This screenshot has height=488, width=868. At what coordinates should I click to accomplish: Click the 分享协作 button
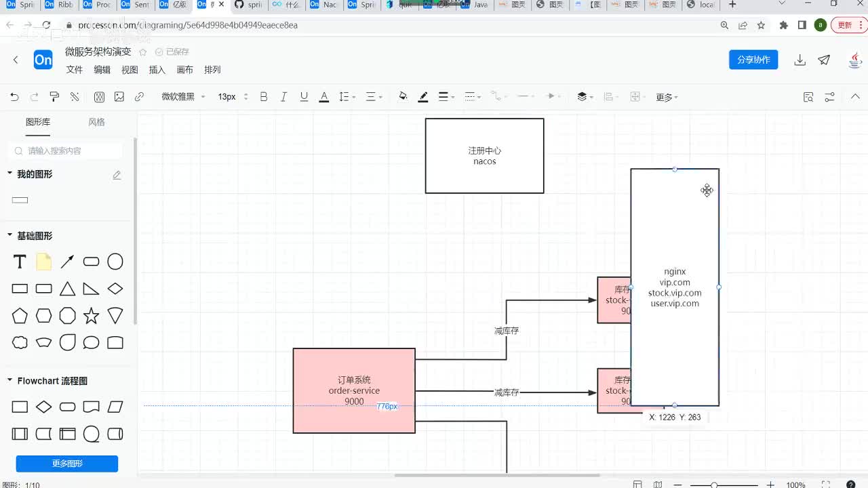pyautogui.click(x=753, y=60)
